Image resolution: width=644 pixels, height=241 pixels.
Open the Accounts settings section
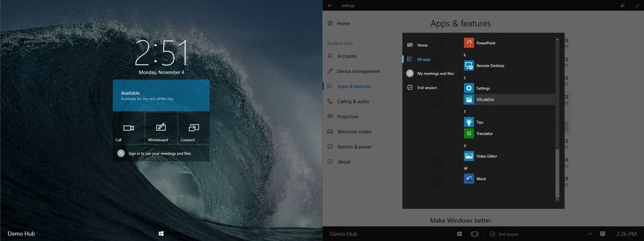point(342,56)
